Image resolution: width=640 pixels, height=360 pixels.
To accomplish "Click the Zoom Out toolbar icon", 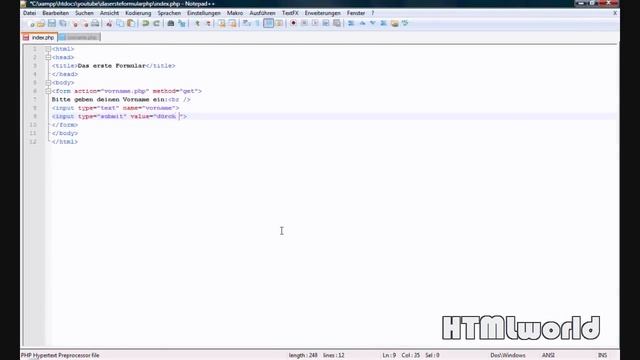I will (208, 24).
